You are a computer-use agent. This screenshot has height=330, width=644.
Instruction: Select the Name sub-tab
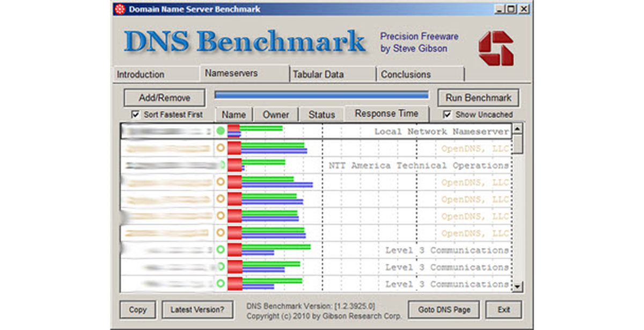233,114
